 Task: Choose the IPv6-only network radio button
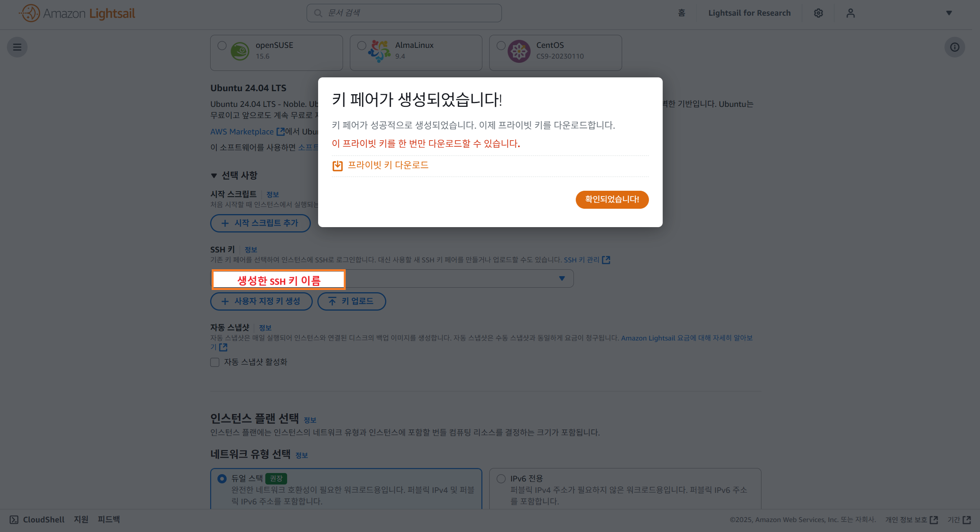[x=501, y=479]
